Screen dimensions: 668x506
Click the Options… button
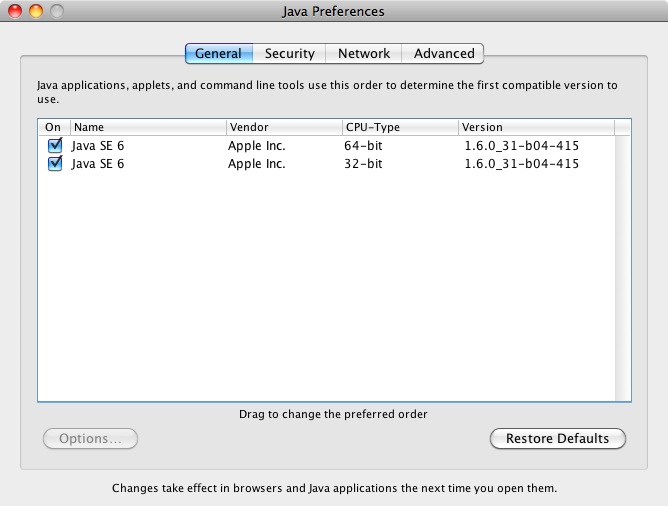point(90,438)
